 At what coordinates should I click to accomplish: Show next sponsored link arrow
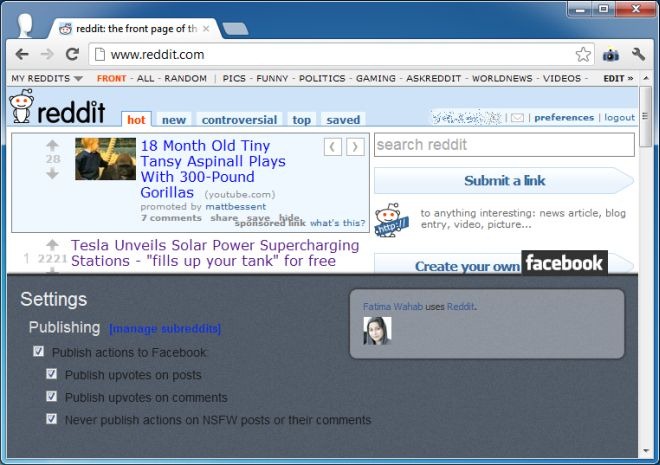(x=355, y=147)
